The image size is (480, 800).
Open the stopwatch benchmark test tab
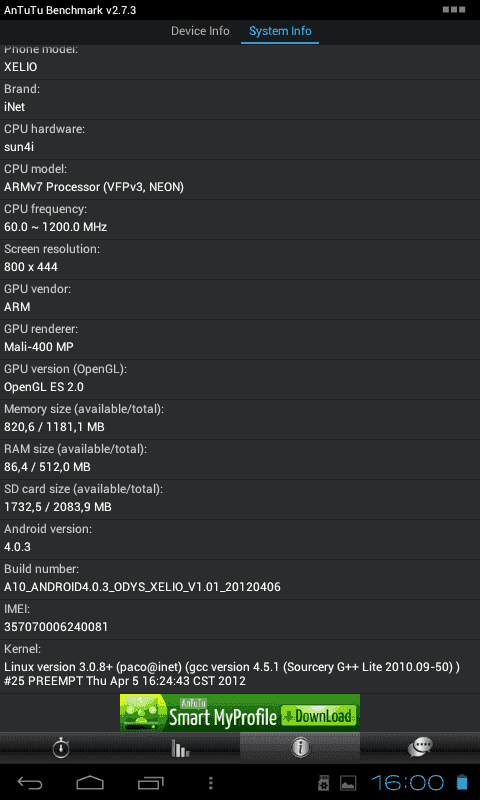coord(60,748)
